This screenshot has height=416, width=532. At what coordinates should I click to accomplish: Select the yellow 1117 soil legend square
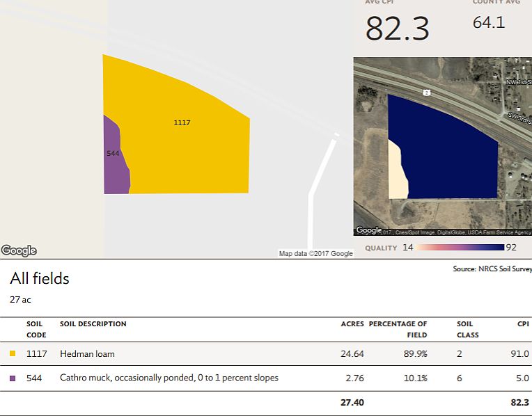pos(13,353)
